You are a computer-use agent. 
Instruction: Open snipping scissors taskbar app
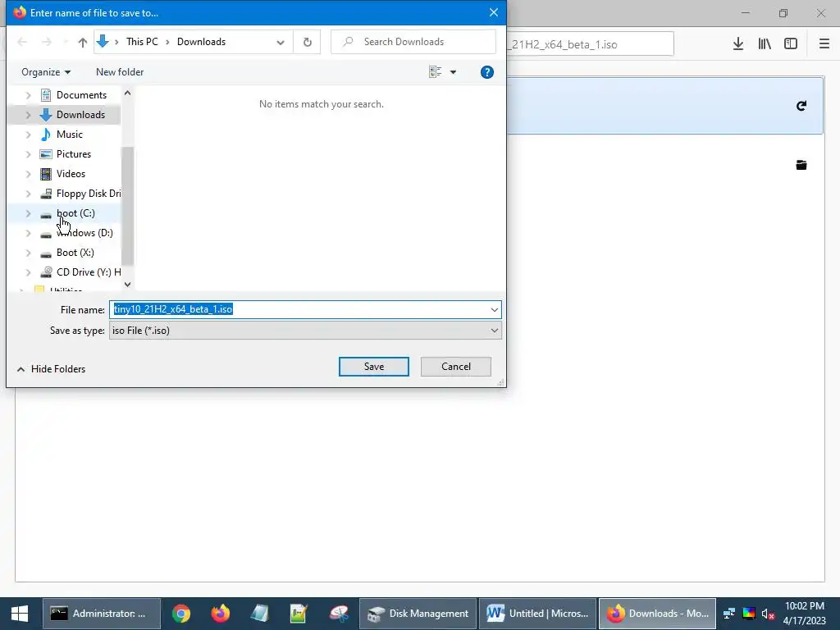pos(339,614)
